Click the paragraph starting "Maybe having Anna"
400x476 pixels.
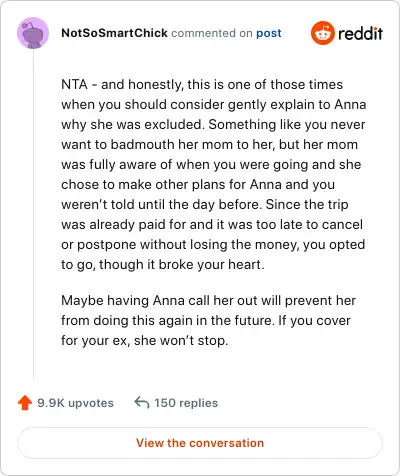[209, 320]
